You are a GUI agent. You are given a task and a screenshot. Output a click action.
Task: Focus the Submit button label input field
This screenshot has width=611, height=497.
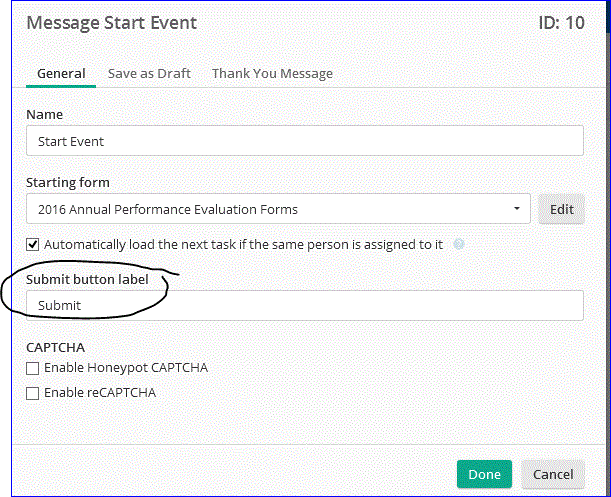[304, 305]
